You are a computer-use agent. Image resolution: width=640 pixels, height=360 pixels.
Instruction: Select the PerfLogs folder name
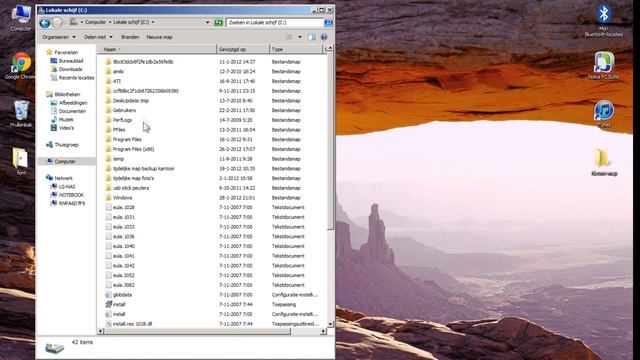click(122, 120)
